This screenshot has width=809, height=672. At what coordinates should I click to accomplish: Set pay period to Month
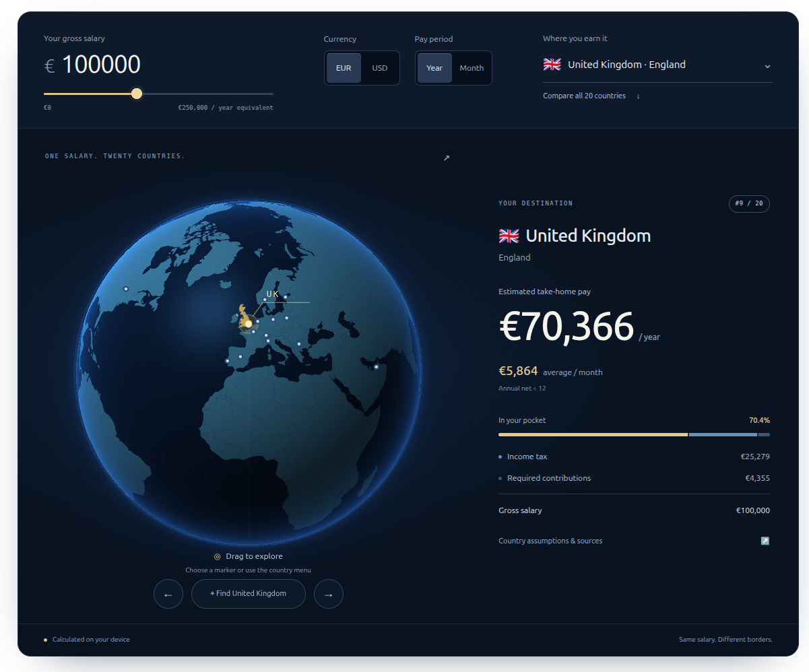click(472, 68)
